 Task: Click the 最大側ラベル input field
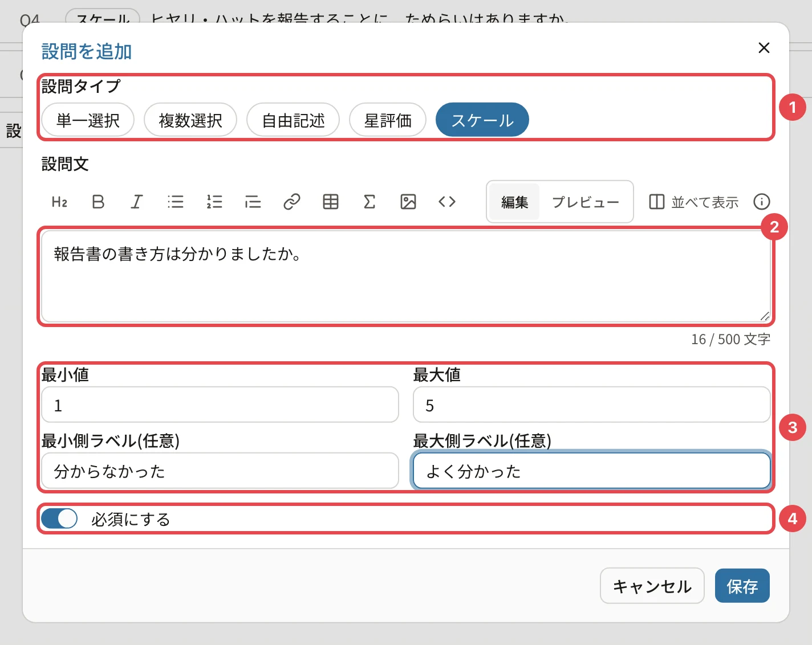pos(592,471)
